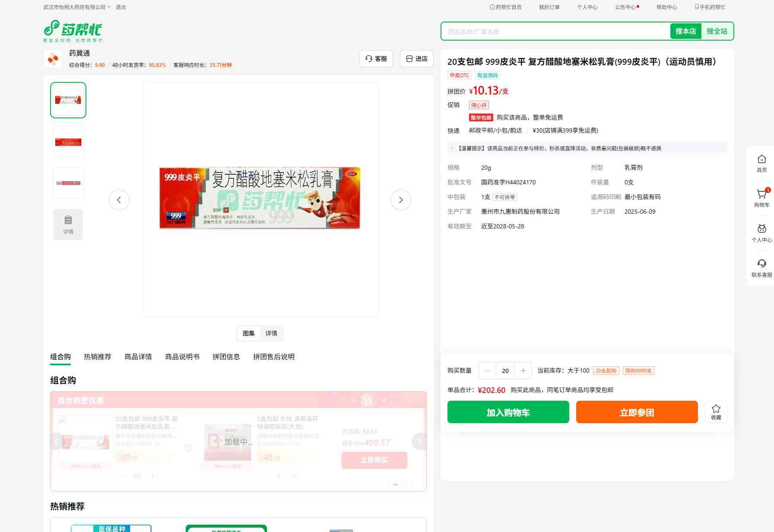Click the drug name search field

click(x=555, y=32)
